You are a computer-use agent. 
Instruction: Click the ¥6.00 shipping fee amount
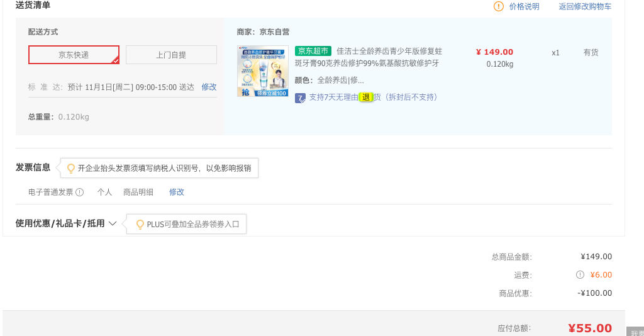click(x=601, y=275)
